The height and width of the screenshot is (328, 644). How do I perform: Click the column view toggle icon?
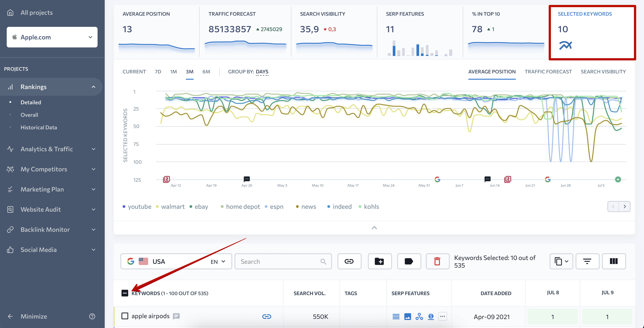point(614,261)
